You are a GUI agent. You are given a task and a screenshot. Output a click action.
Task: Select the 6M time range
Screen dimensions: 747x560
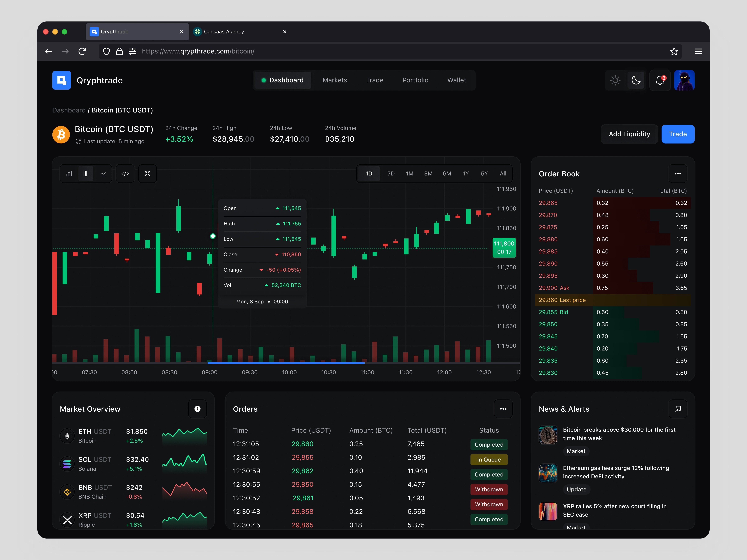click(447, 173)
